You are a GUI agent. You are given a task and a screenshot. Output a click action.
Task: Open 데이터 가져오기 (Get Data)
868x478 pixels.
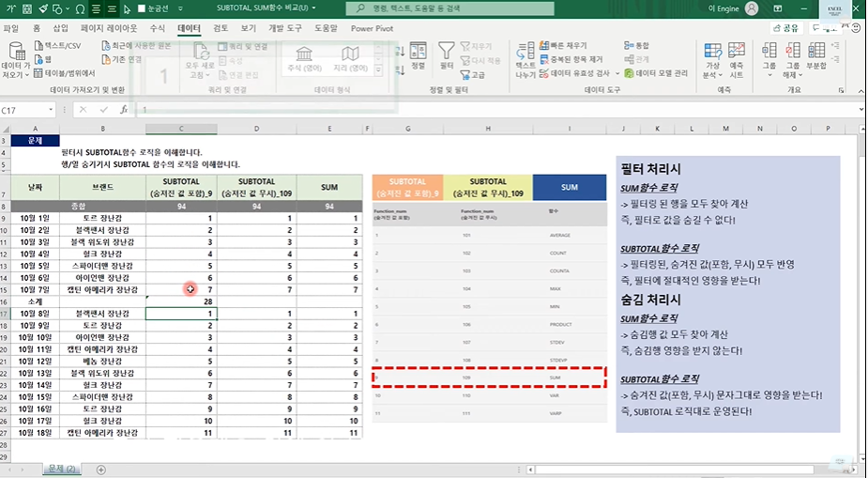pyautogui.click(x=16, y=60)
